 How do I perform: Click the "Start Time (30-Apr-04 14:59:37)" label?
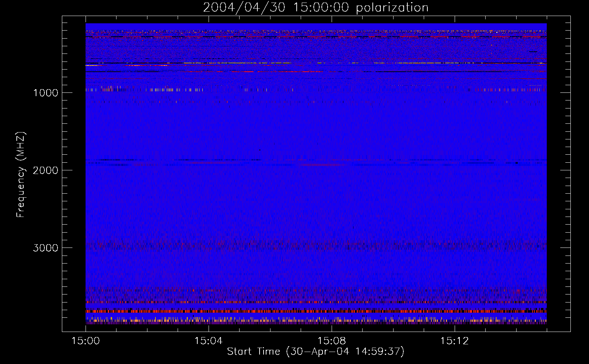coord(316,352)
